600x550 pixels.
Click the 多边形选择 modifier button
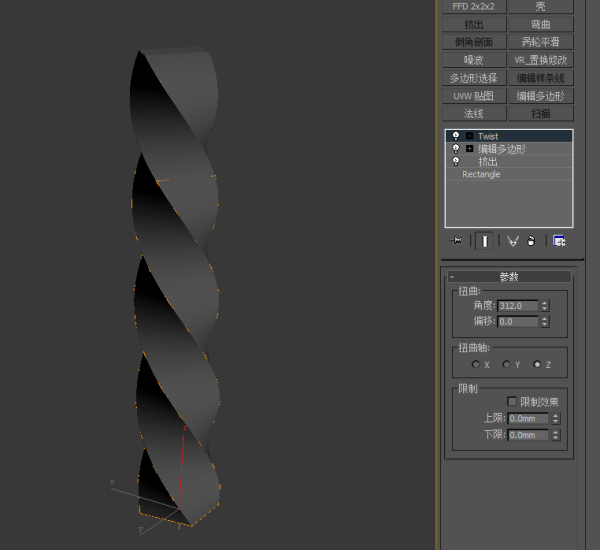point(474,78)
